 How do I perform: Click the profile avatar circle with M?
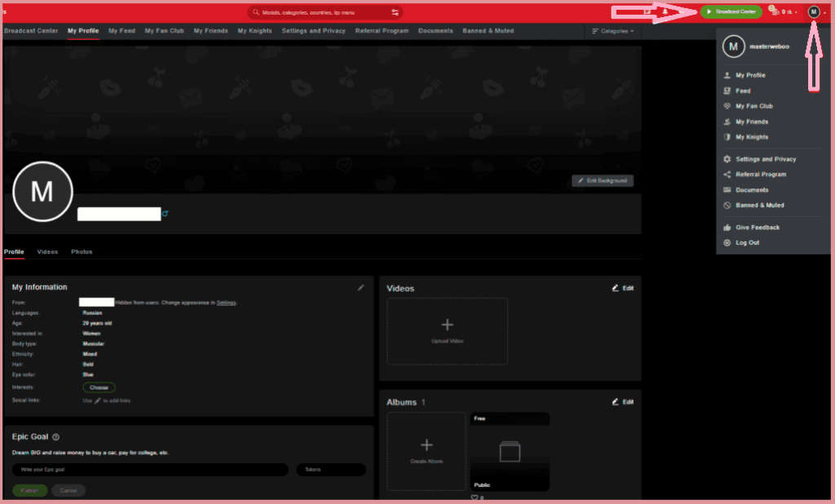point(42,192)
